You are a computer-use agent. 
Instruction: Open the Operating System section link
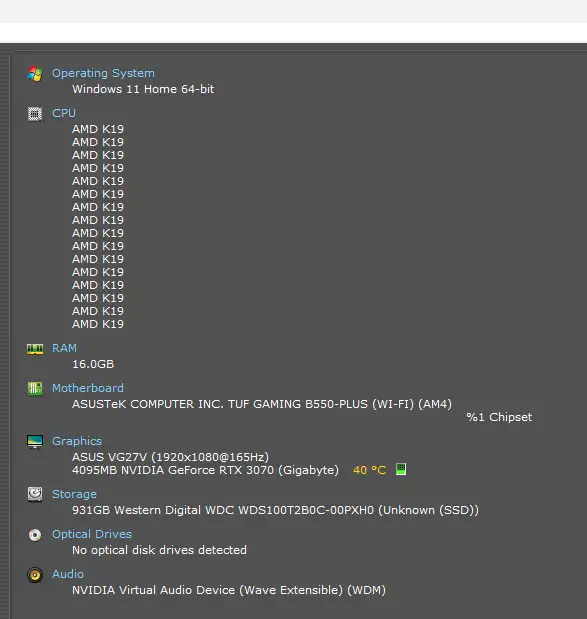tap(103, 73)
